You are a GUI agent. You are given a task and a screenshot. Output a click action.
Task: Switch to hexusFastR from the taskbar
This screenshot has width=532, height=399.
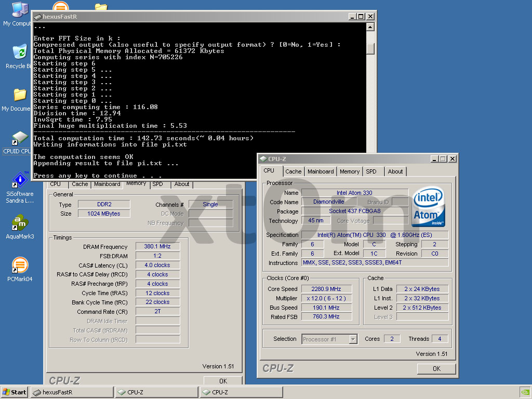[x=72, y=392]
